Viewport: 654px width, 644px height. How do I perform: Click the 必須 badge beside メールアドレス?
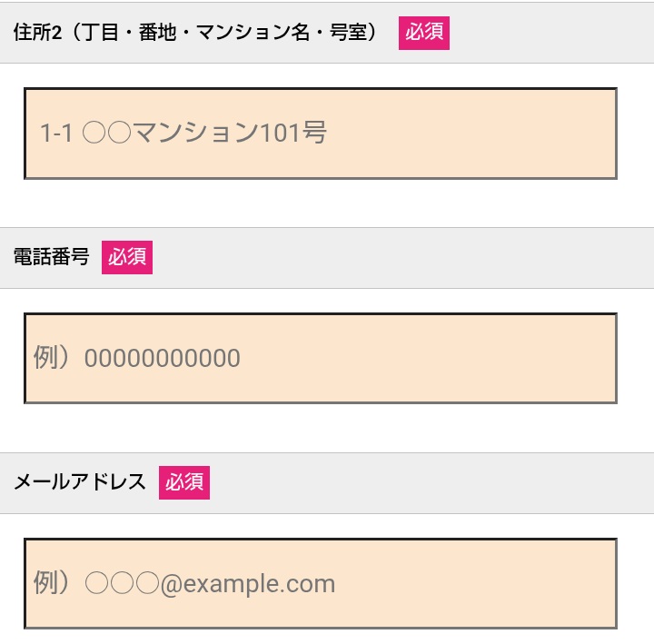[x=184, y=482]
